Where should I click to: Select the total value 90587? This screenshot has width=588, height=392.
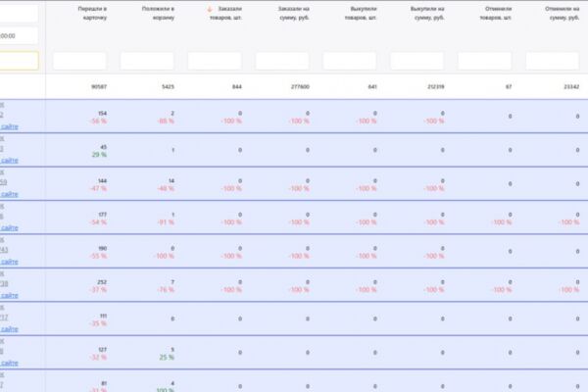(99, 86)
